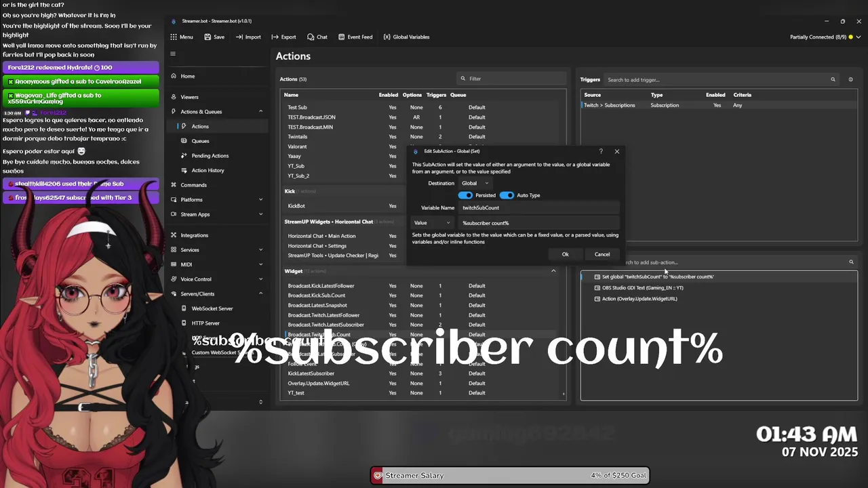The width and height of the screenshot is (868, 488).
Task: Open Pending Actions page
Action: point(210,156)
